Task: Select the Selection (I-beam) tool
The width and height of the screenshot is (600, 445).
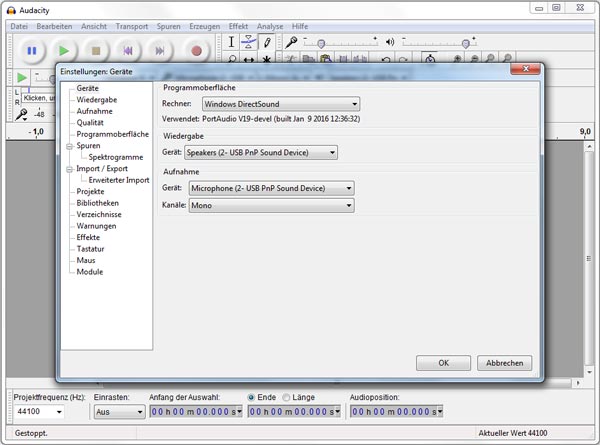Action: coord(231,42)
